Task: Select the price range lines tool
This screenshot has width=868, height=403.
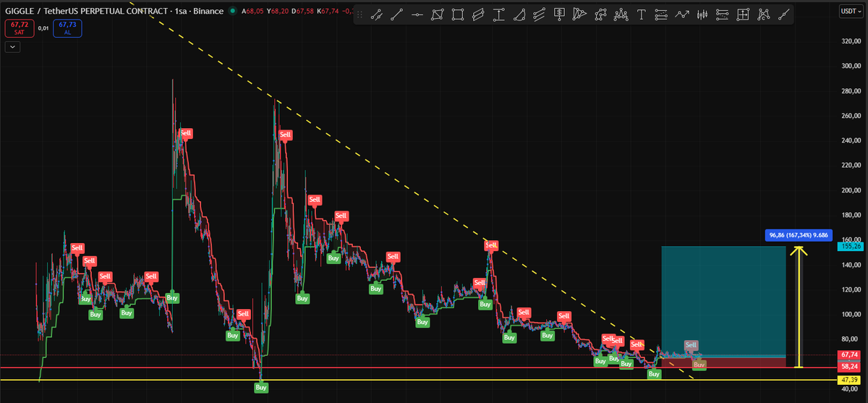Action: click(x=723, y=14)
